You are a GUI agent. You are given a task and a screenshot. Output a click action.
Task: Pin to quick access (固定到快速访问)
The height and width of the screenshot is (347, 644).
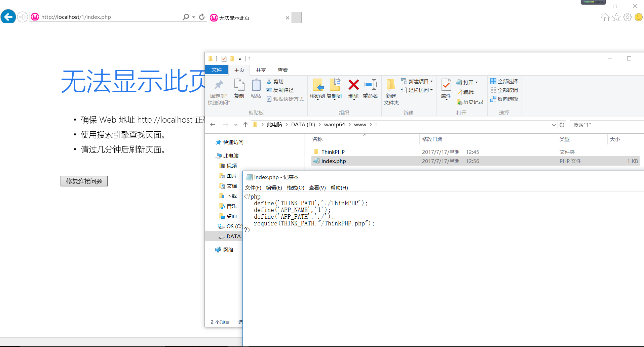pos(219,92)
